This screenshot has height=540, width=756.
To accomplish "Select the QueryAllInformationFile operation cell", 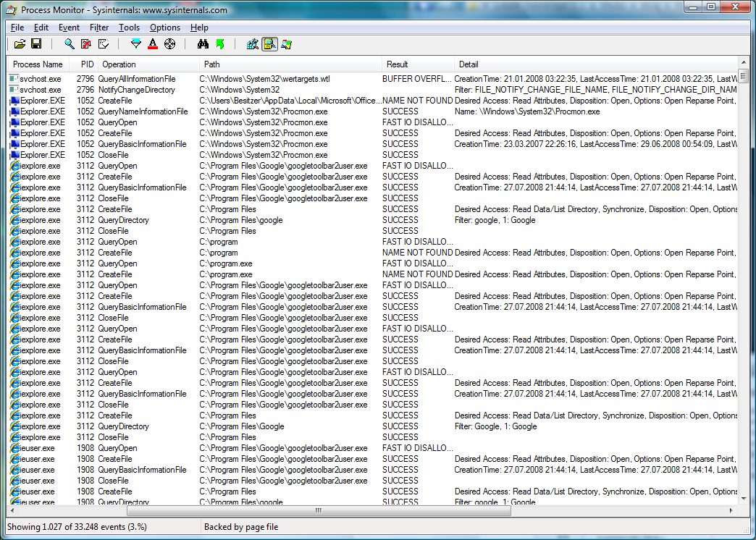I will click(x=137, y=79).
